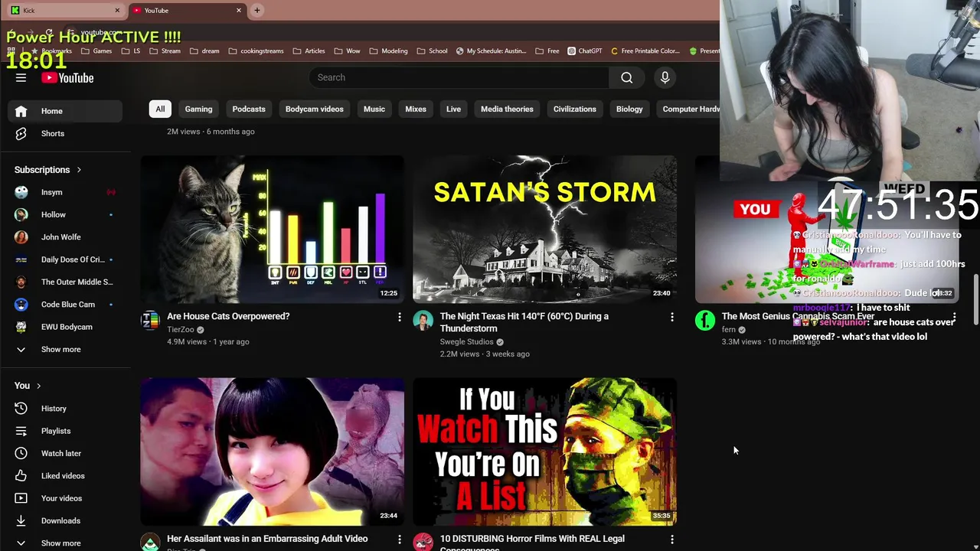The width and height of the screenshot is (980, 551).
Task: Open Liked videos in the sidebar
Action: pos(66,476)
